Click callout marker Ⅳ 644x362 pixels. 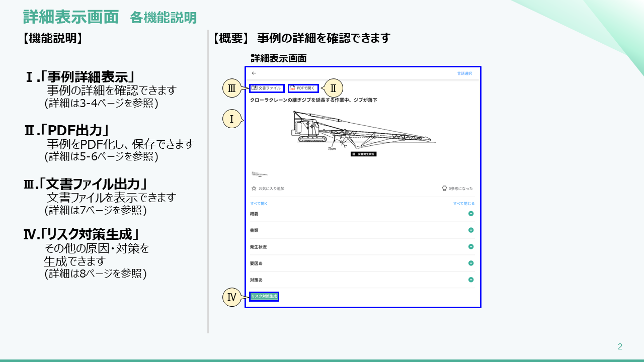coord(232,297)
